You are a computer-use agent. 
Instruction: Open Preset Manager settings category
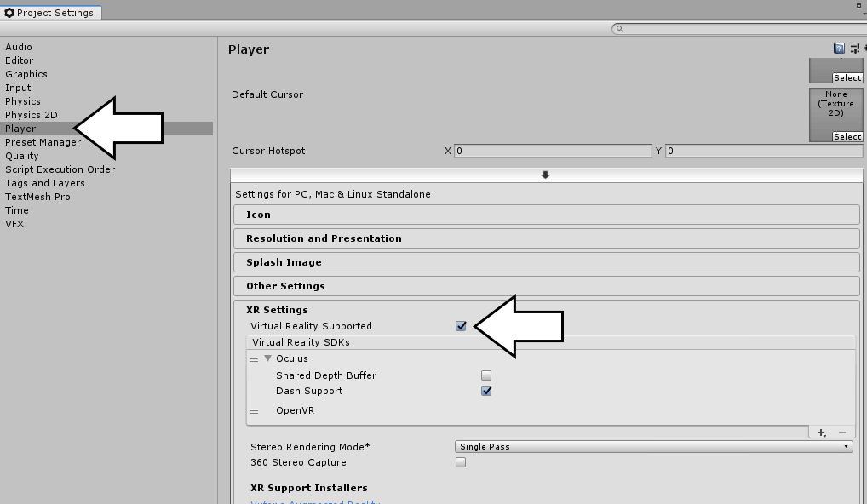pos(43,142)
